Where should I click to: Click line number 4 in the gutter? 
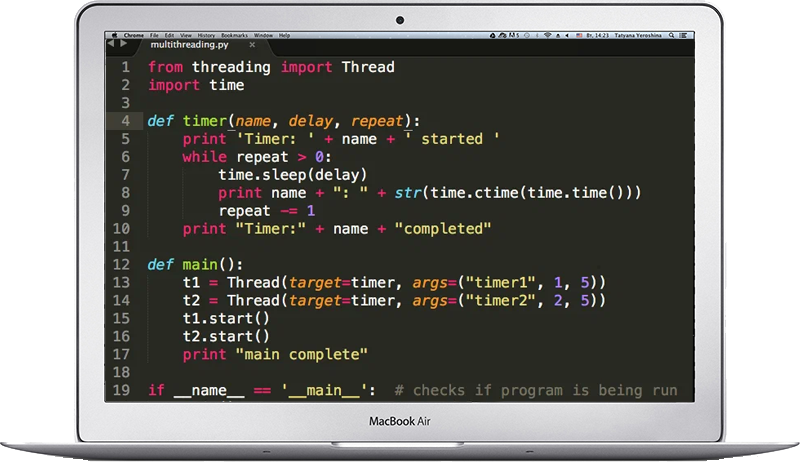pyautogui.click(x=126, y=121)
